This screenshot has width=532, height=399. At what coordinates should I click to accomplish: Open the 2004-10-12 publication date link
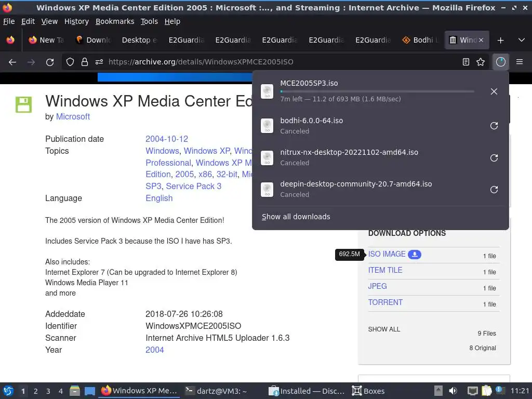[167, 139]
